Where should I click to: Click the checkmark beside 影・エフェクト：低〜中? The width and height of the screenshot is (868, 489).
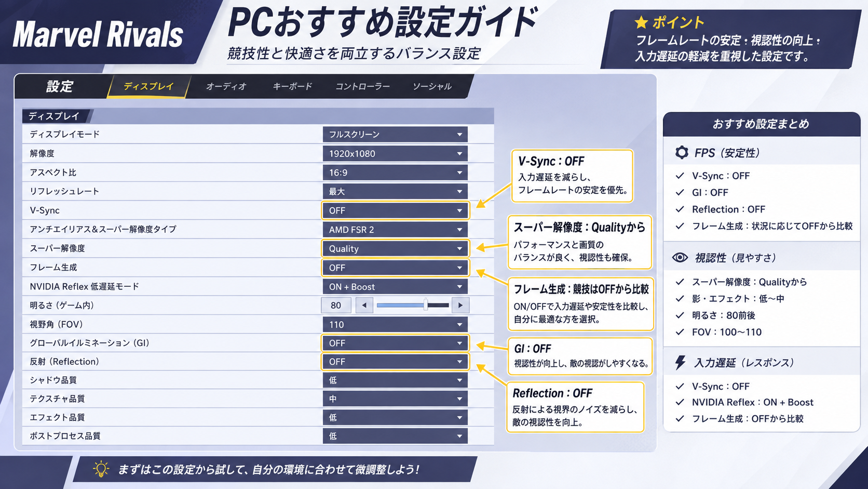click(x=680, y=299)
